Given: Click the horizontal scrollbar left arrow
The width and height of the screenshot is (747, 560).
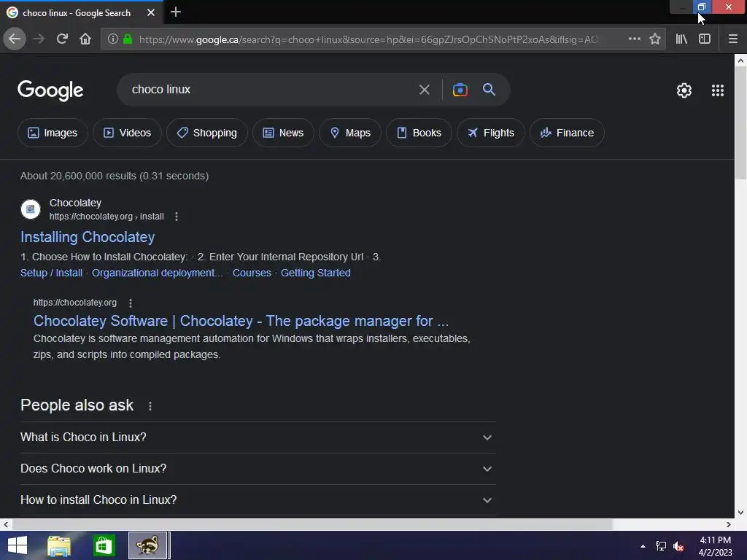Looking at the screenshot, I should [x=6, y=524].
